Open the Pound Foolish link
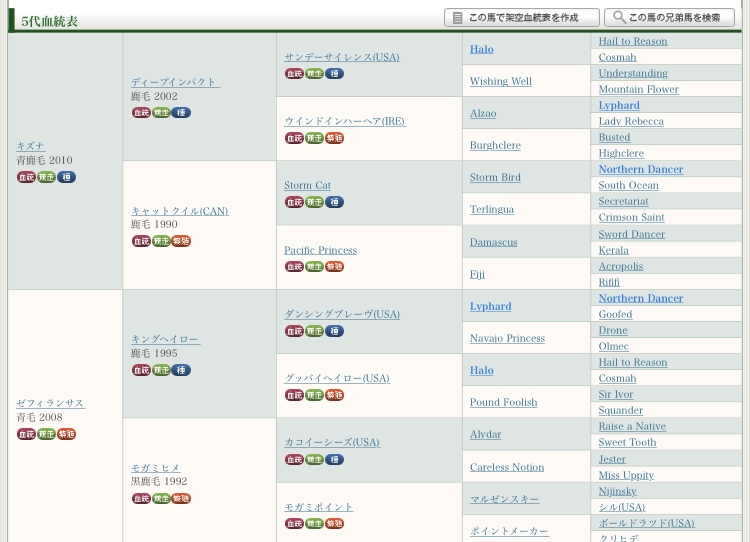750x542 pixels. click(x=504, y=402)
